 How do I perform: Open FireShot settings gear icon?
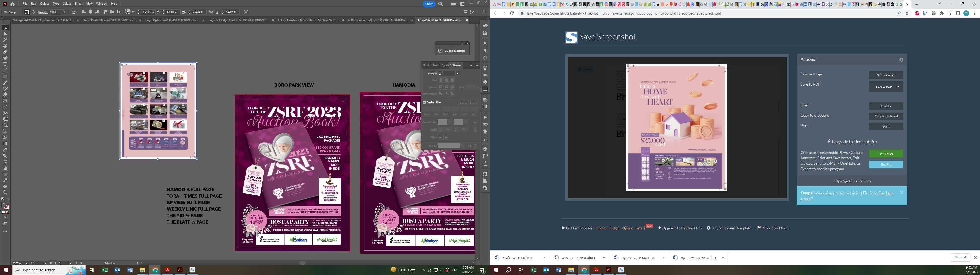tap(901, 60)
